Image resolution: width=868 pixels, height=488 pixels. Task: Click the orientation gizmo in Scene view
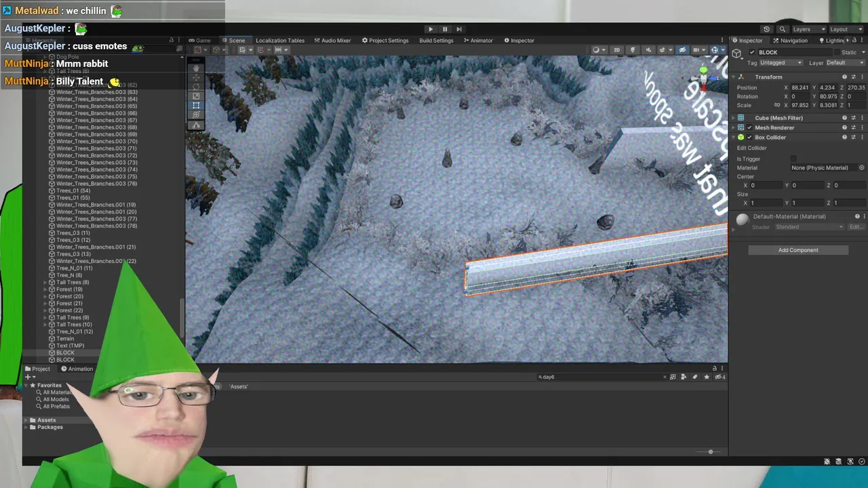703,77
